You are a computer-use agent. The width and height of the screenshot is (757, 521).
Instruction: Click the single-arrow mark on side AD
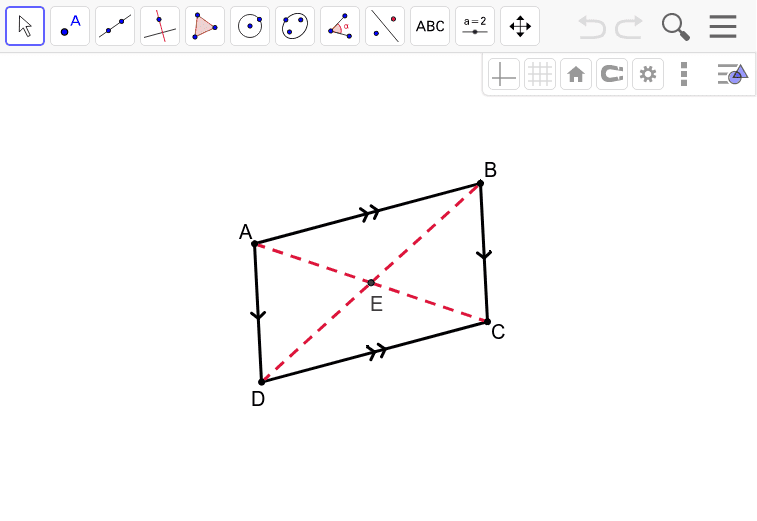click(x=258, y=316)
